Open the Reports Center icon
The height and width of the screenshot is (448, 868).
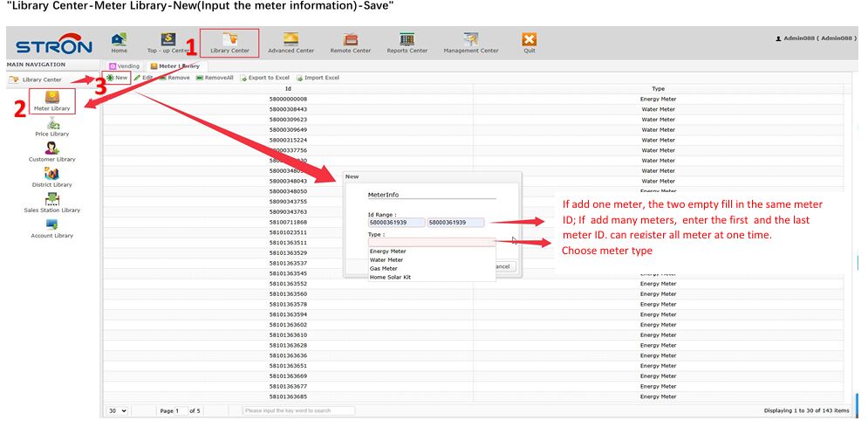407,42
